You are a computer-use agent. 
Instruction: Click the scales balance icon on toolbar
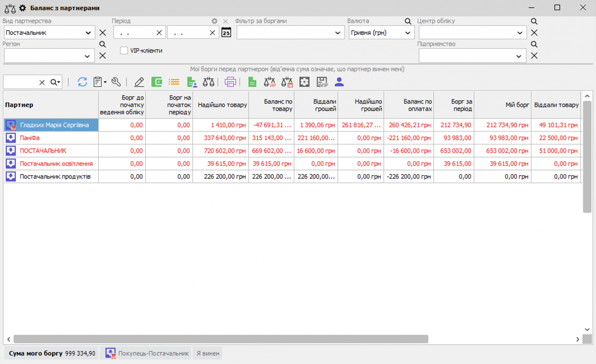pyautogui.click(x=208, y=82)
